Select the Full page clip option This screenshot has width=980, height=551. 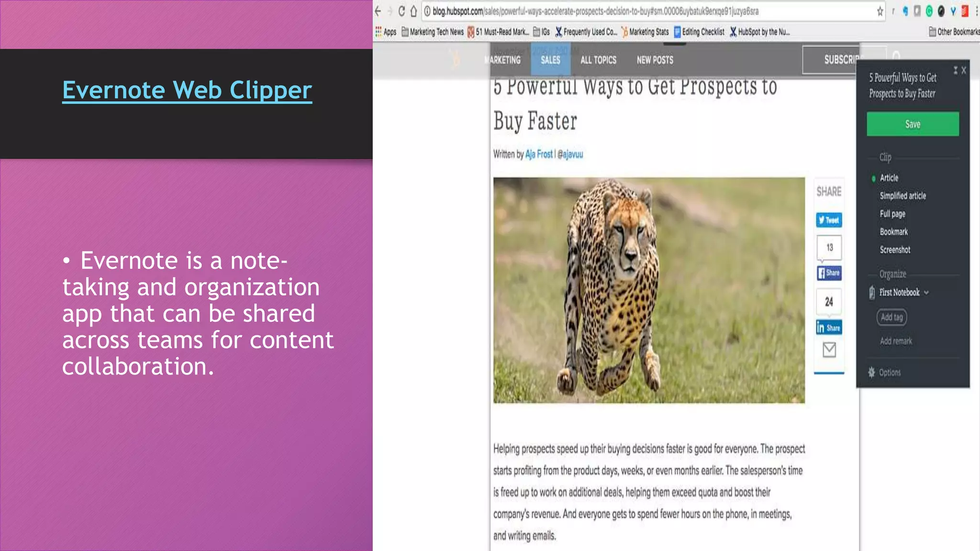(892, 214)
